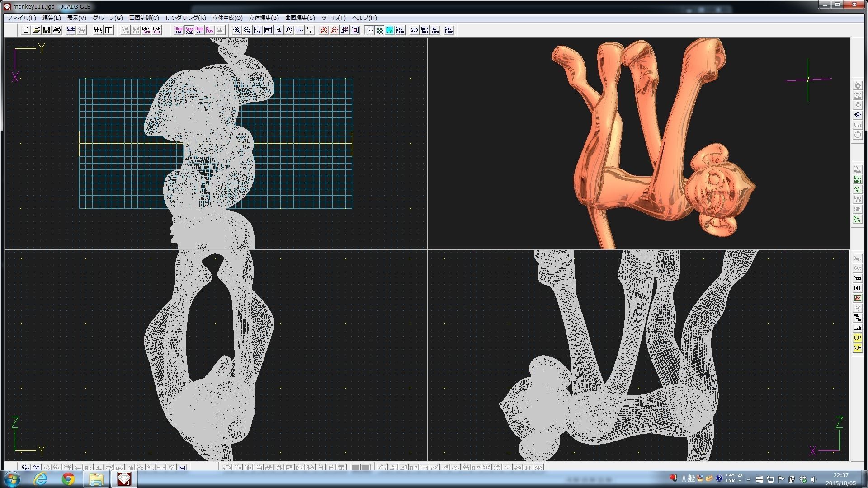
Task: Click the Pick Grp toolbar button
Action: tap(156, 30)
